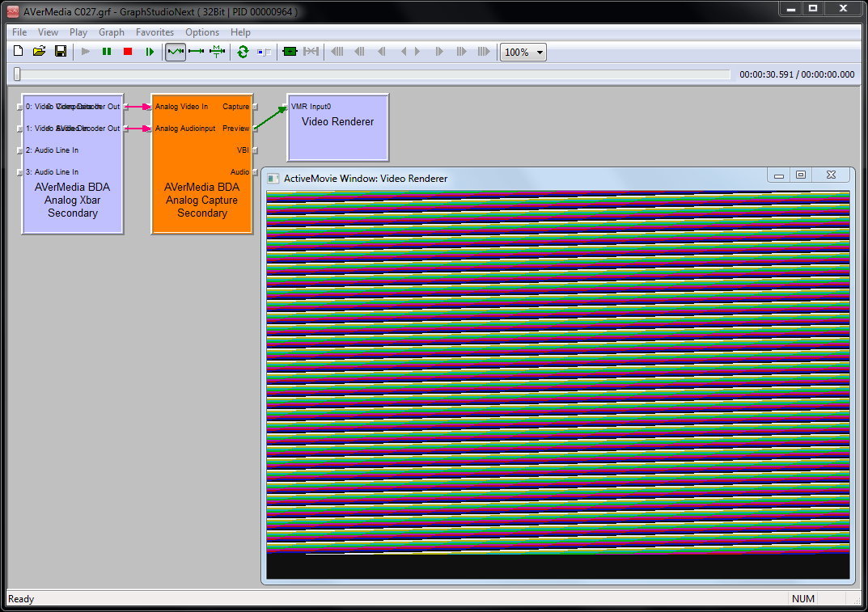Save the graph using floppy disk icon
This screenshot has width=868, height=612.
click(x=60, y=52)
